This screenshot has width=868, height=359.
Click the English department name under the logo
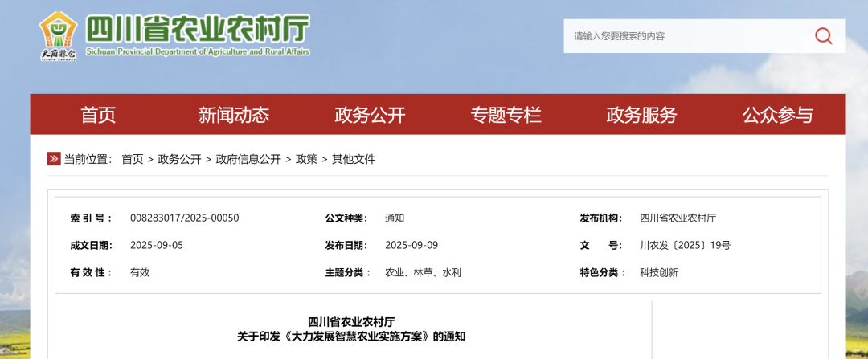[198, 52]
